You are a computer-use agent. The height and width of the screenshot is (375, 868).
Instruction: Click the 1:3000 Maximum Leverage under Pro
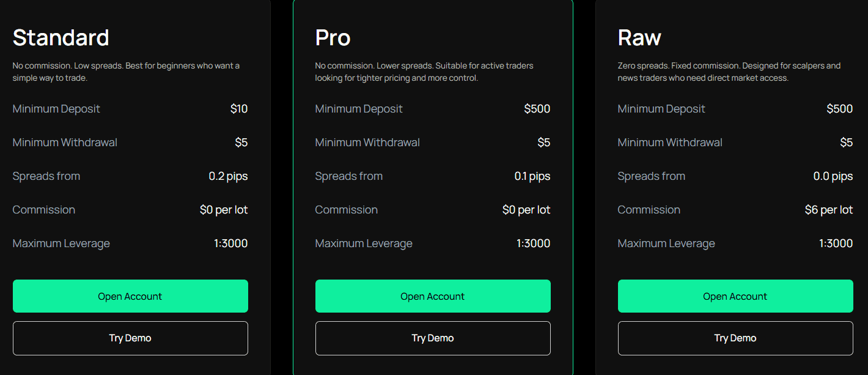coord(533,243)
